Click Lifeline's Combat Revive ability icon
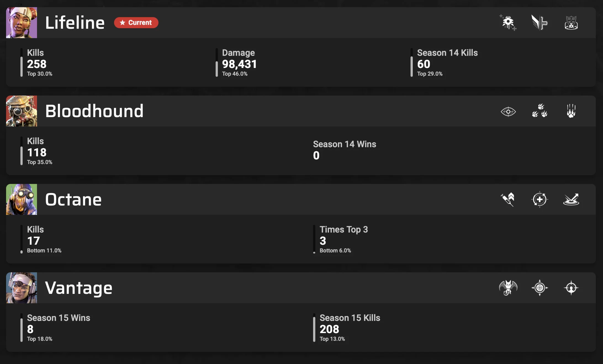 point(539,23)
